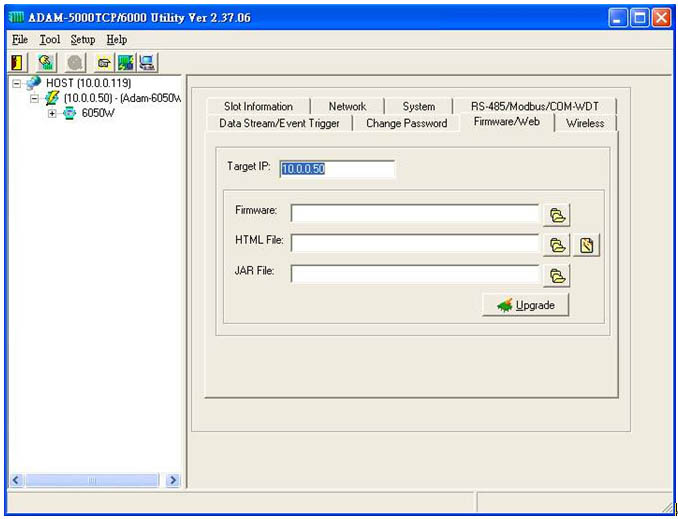Viewport: 678px width, 519px height.
Task: Open the Help menu
Action: click(x=117, y=40)
